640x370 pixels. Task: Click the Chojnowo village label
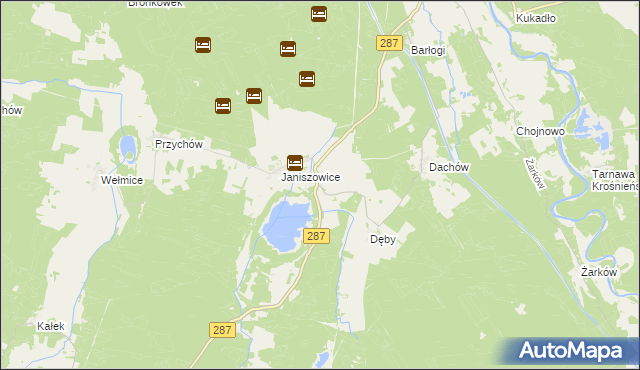(x=540, y=131)
